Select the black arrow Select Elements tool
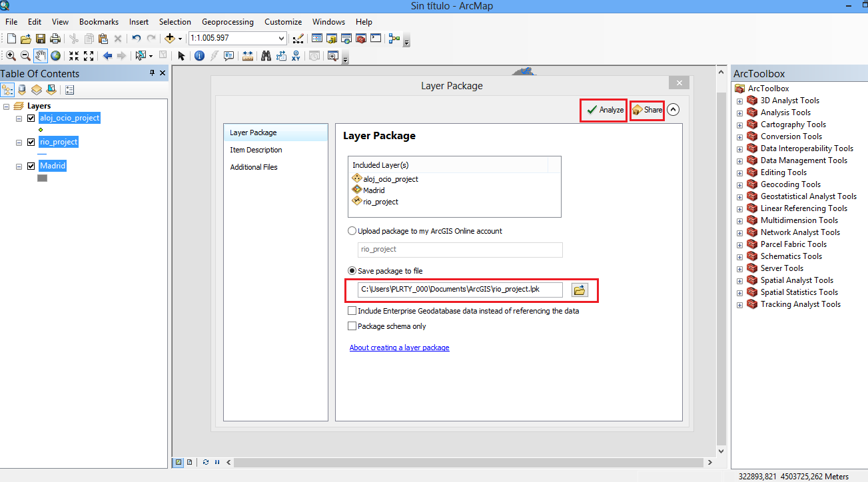The height and width of the screenshot is (482, 868). [181, 56]
